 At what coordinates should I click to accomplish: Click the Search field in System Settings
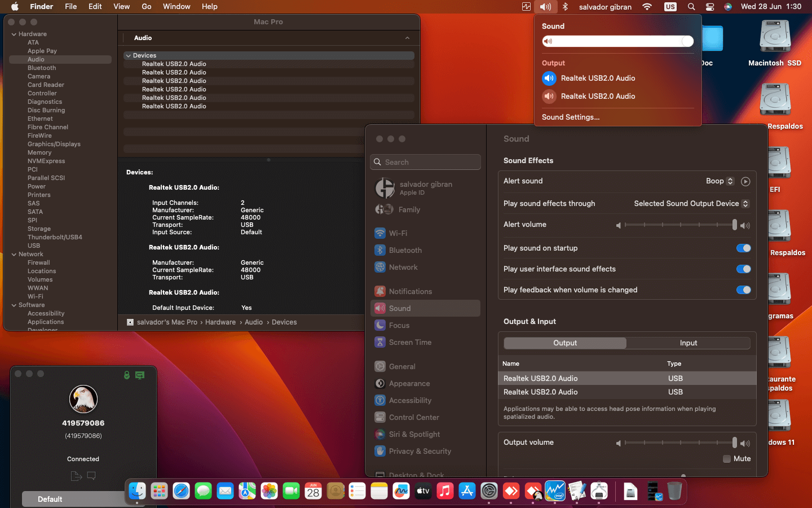pyautogui.click(x=426, y=162)
